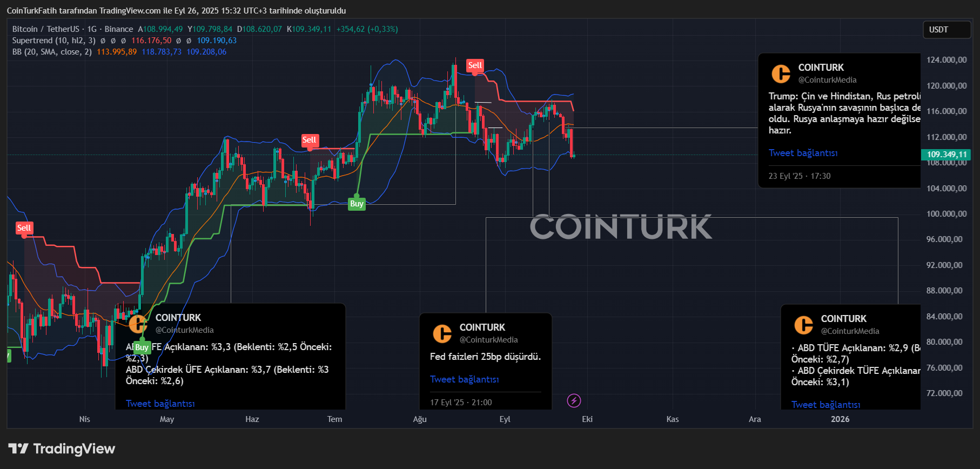
Task: Click the 100.000,00 price axis label
Action: [x=947, y=214]
